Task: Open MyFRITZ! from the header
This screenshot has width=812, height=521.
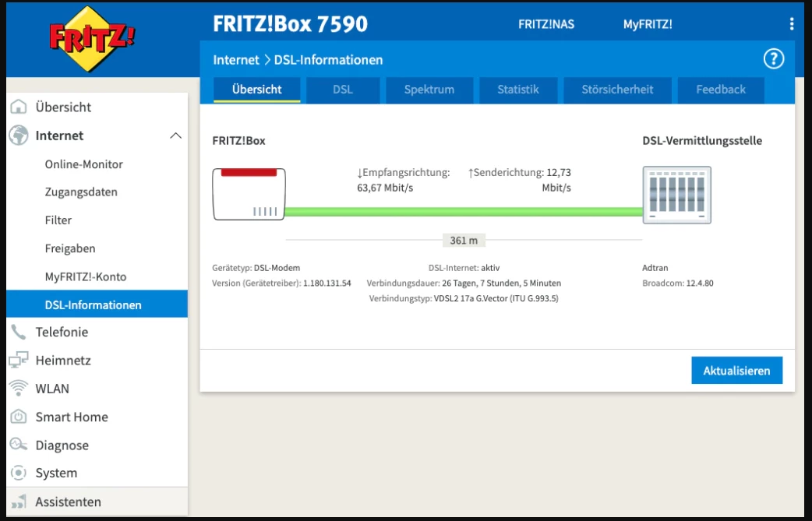Action: (648, 24)
